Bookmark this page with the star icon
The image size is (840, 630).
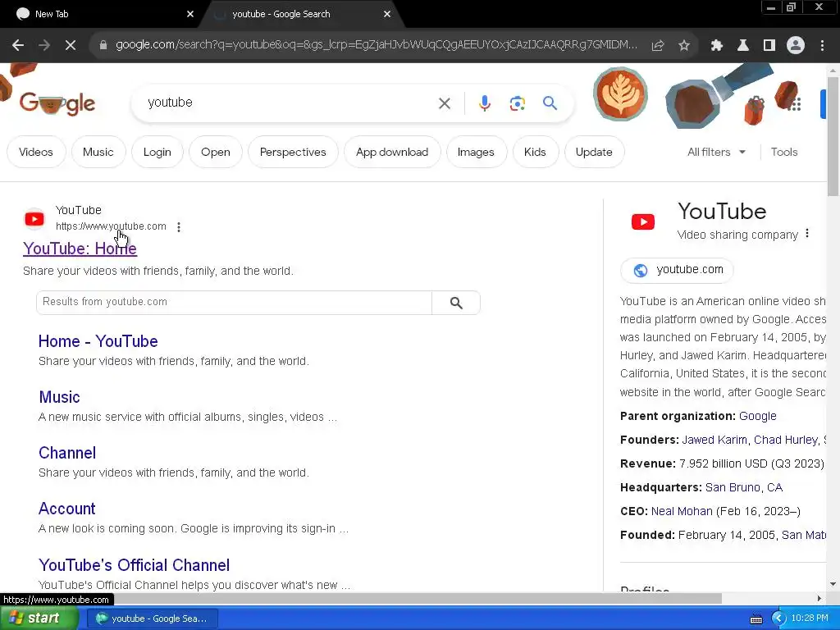tap(684, 46)
